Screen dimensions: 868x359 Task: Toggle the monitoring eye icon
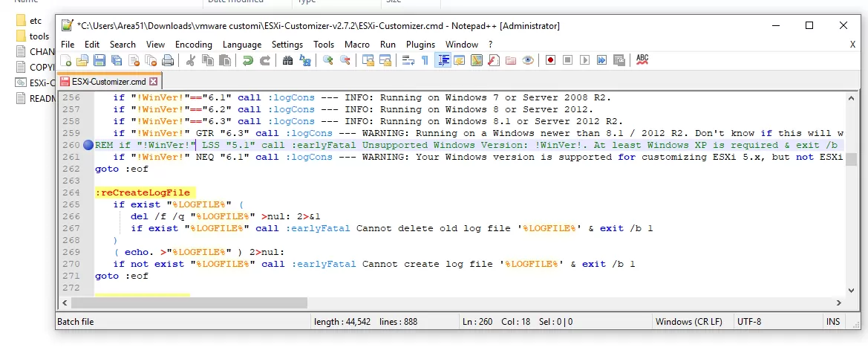(527, 60)
